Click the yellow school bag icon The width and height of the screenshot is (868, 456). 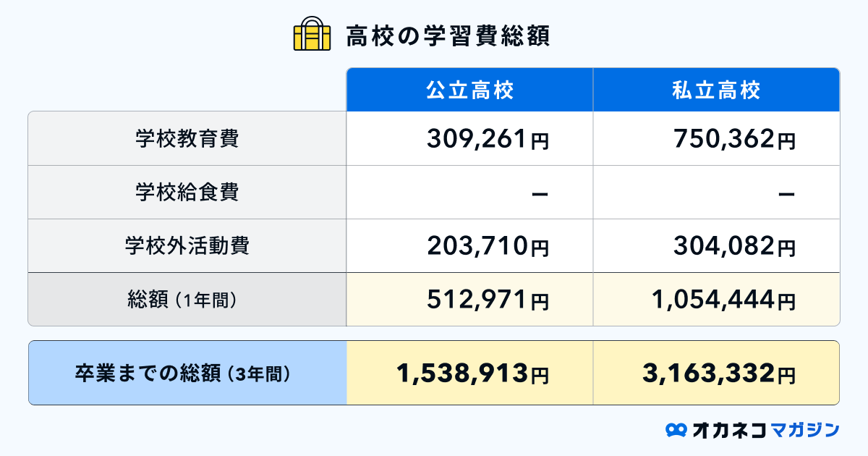coord(312,34)
